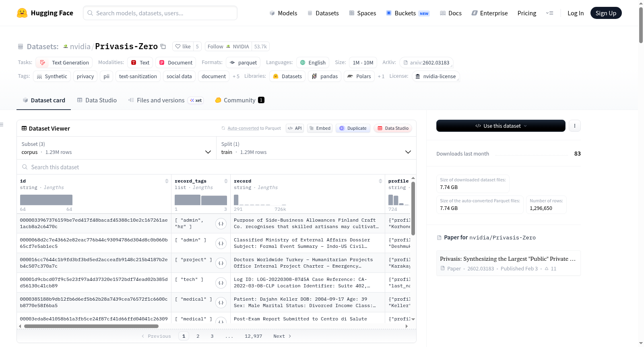Sort by the id column
The image size is (644, 347).
pos(167,181)
